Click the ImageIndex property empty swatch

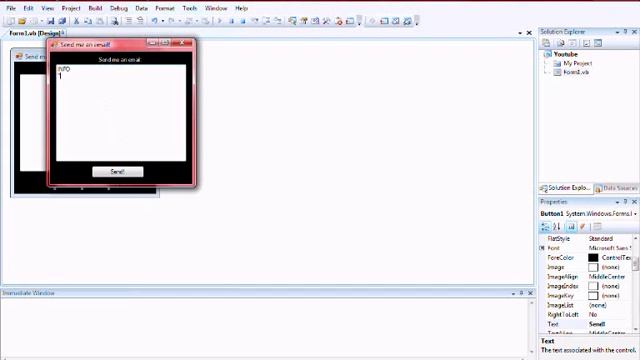point(593,286)
